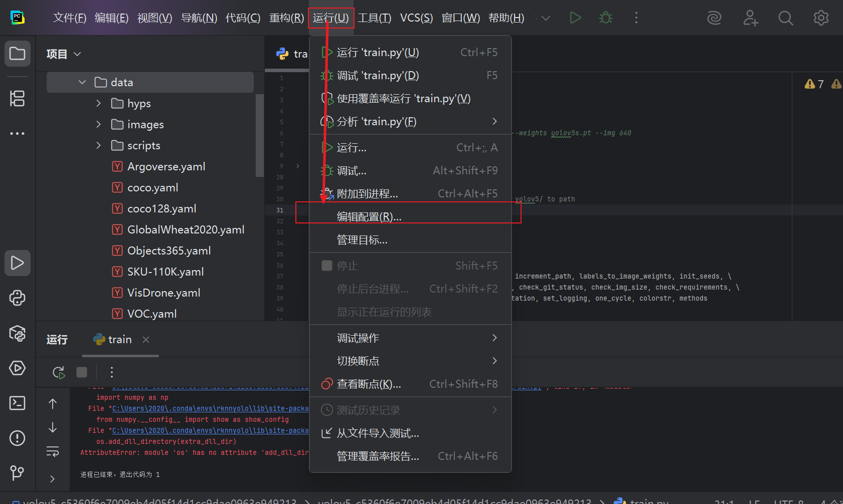Rerun the program using the rerun icon
Screen dimensions: 843x504
58,372
